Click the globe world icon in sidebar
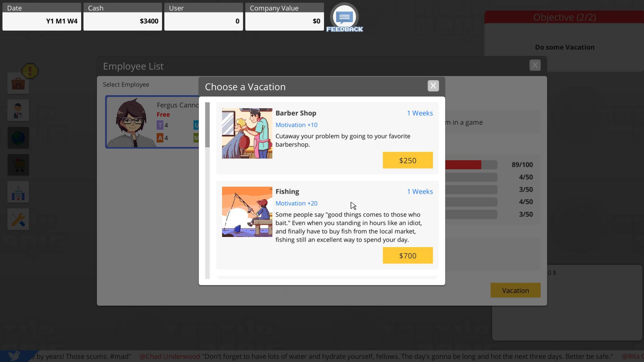The height and width of the screenshot is (362, 644). click(18, 138)
